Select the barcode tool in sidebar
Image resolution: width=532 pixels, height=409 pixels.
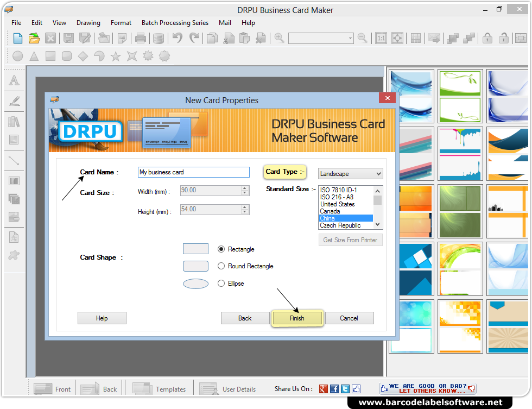pos(14,180)
